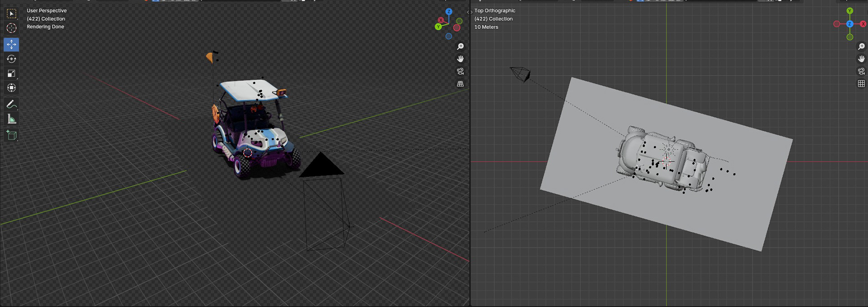Screen dimensions: 868x307
Task: Click negative Y circle on top-view gizmo
Action: tap(850, 37)
